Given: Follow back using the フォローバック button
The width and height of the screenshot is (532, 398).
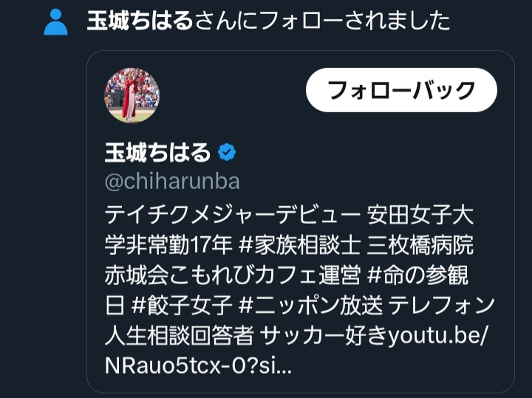Looking at the screenshot, I should [x=401, y=90].
